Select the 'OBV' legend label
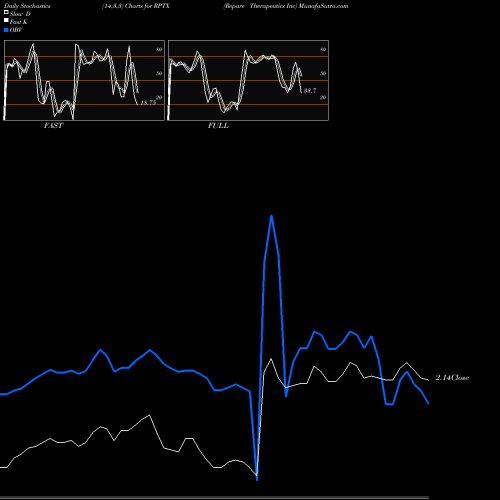 pyautogui.click(x=16, y=30)
